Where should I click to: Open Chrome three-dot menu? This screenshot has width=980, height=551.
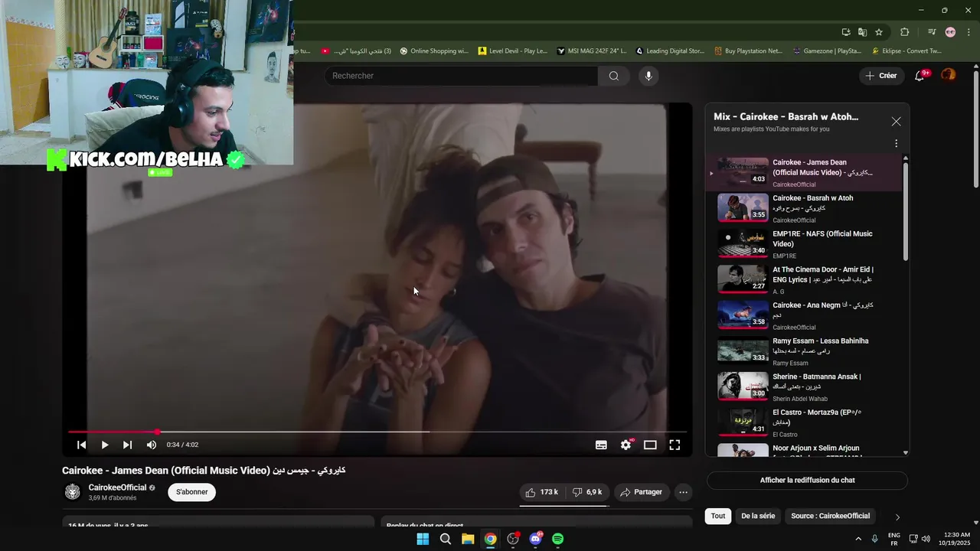pyautogui.click(x=968, y=32)
